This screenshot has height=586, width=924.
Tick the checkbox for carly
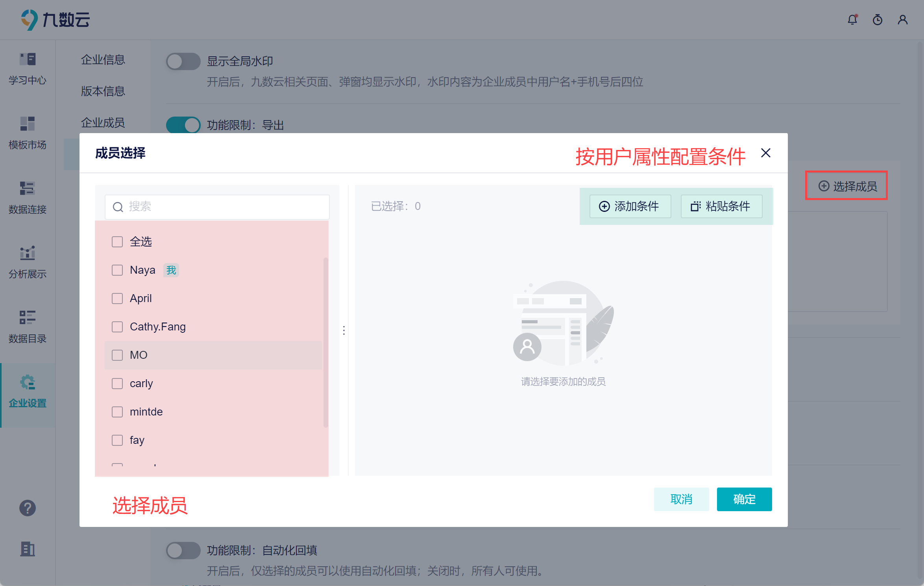(117, 384)
